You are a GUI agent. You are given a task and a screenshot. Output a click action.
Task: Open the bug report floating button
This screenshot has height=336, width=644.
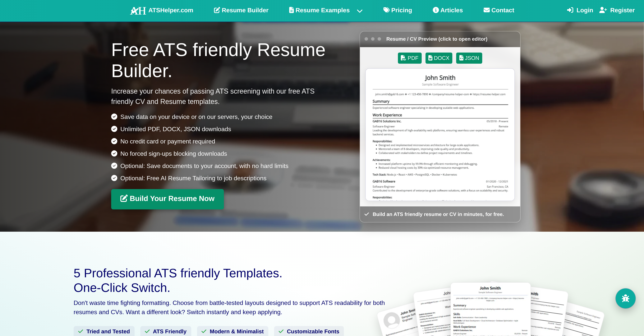click(625, 298)
